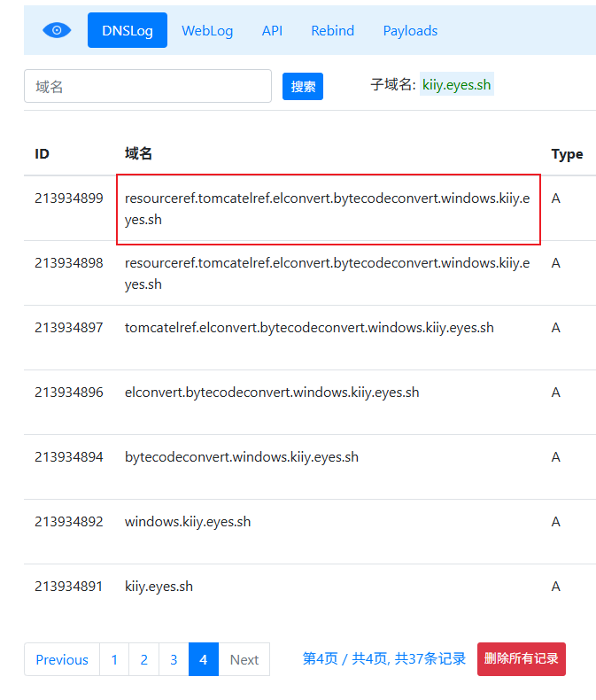Switch to the DNSLog tab

(128, 30)
